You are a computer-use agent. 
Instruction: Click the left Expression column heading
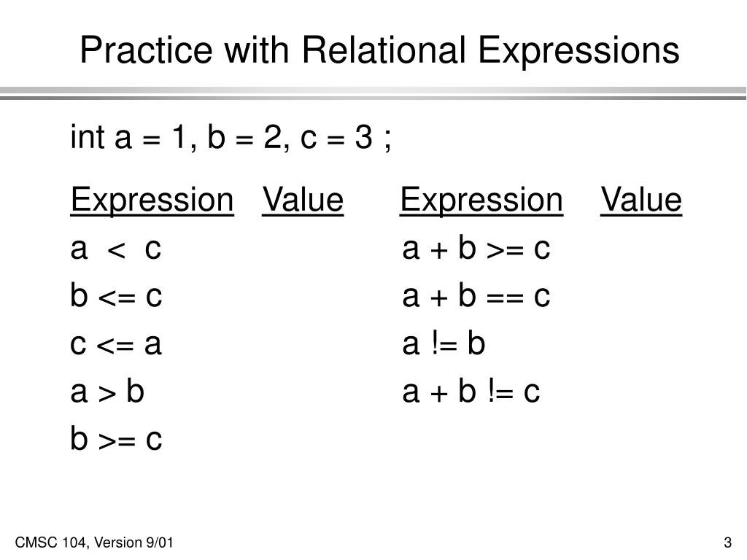(x=152, y=201)
